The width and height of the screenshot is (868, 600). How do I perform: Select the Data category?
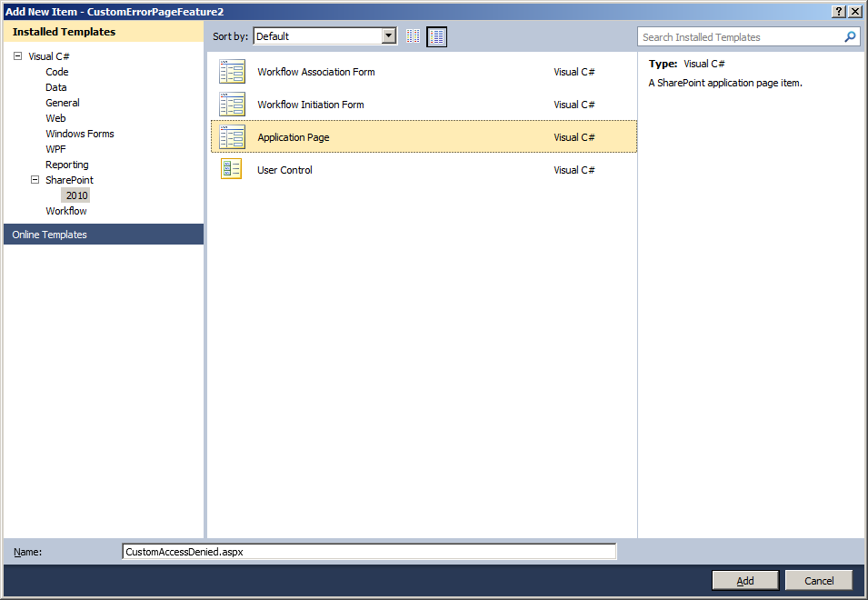[56, 87]
